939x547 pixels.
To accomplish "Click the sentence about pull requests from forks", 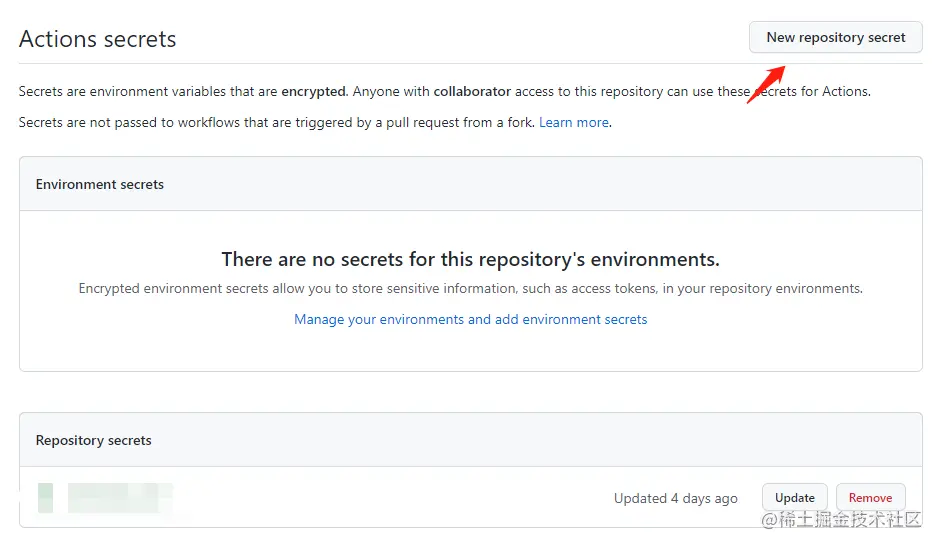I will 277,122.
